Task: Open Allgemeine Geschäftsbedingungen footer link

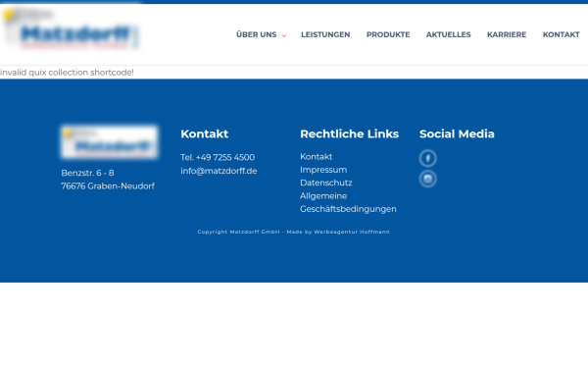Action: pyautogui.click(x=348, y=202)
